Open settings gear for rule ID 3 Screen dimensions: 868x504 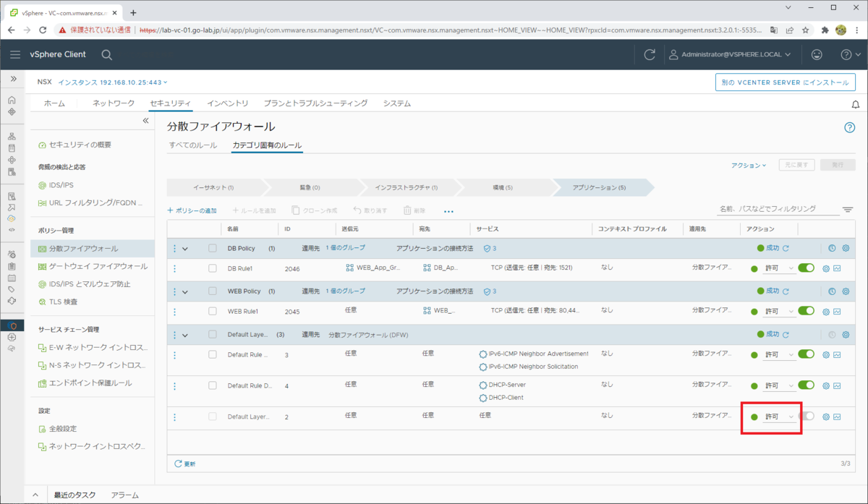click(826, 355)
